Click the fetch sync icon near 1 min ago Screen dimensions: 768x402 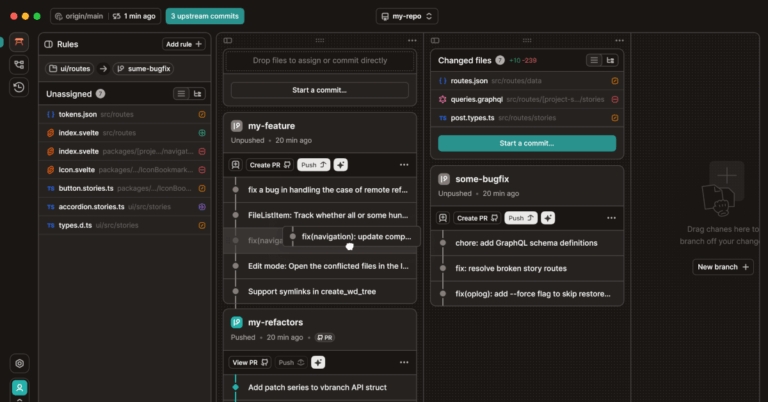pyautogui.click(x=116, y=16)
